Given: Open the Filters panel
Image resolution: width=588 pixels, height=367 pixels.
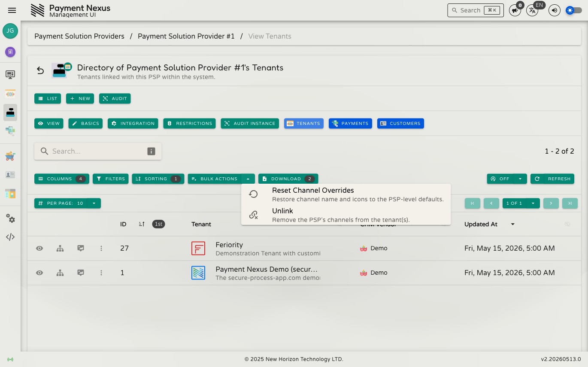Looking at the screenshot, I should tap(111, 179).
